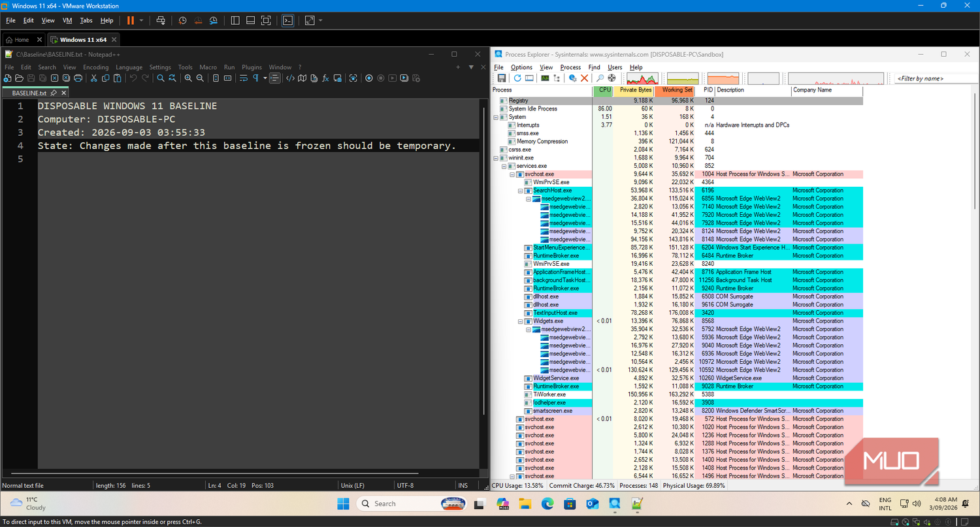
Task: Open VMware snapshot manager wrench-clock icon
Action: 214,20
